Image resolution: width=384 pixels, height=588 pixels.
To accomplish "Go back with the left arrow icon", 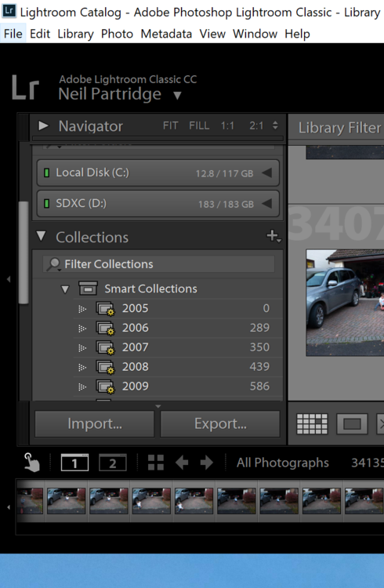I will pos(182,463).
